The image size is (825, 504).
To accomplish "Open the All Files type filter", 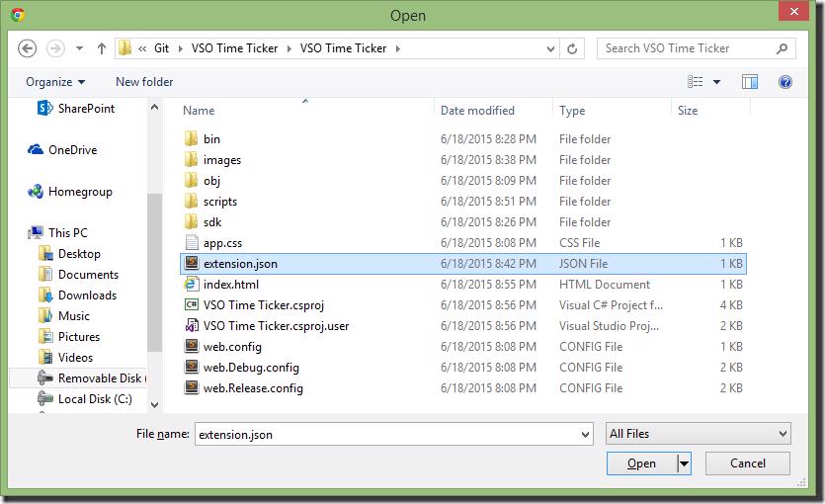I will tap(699, 434).
